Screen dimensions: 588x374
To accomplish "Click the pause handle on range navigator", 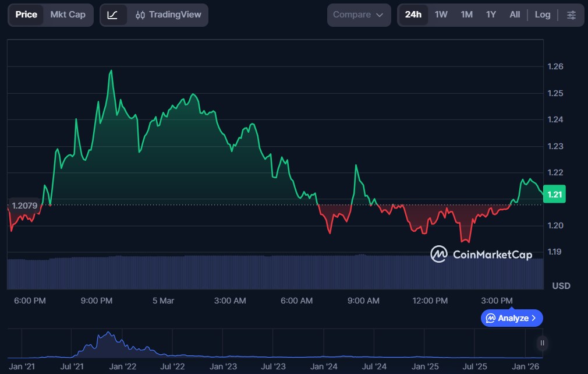I will pos(542,343).
